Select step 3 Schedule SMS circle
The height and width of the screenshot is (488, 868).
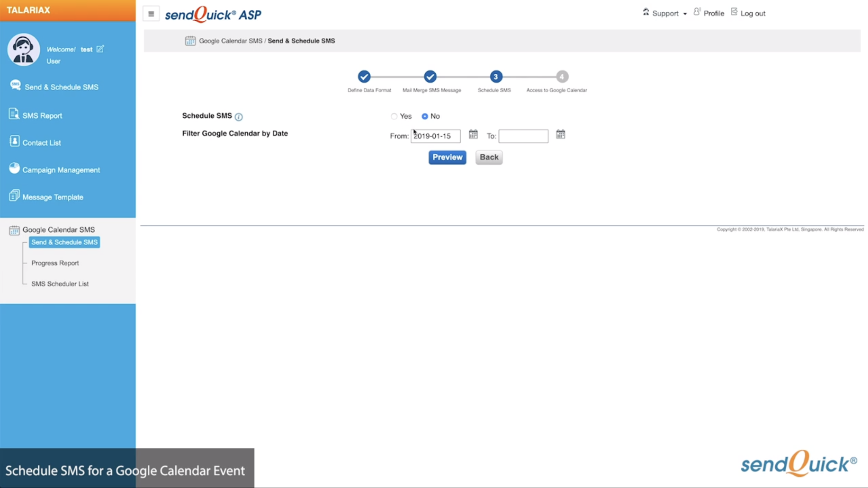(496, 77)
